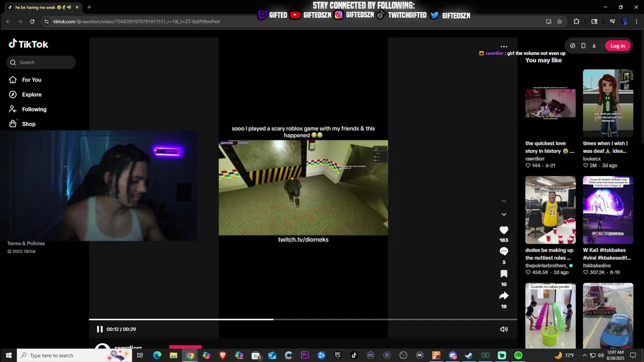Click the TikTok logo in sidebar
This screenshot has width=644, height=362.
[28, 44]
